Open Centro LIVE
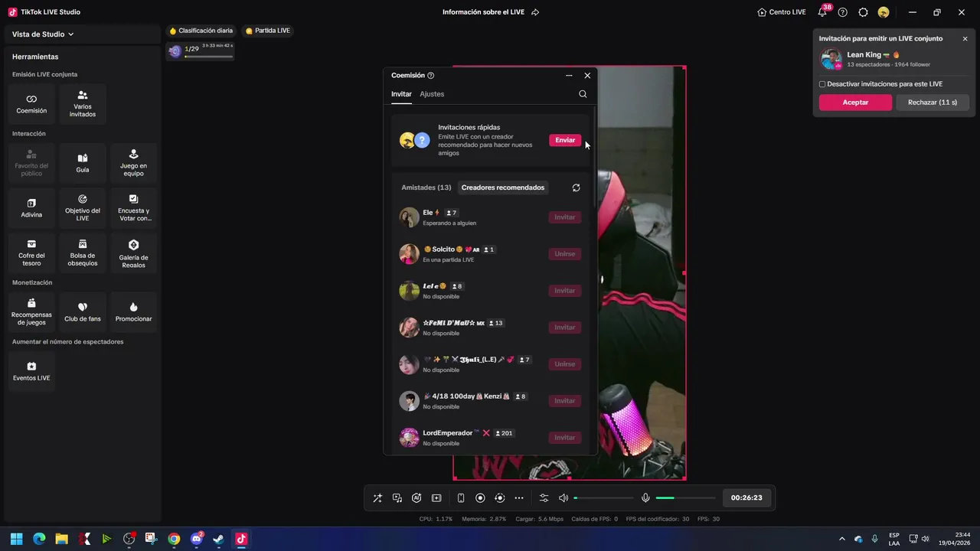The height and width of the screenshot is (551, 980). click(x=782, y=12)
